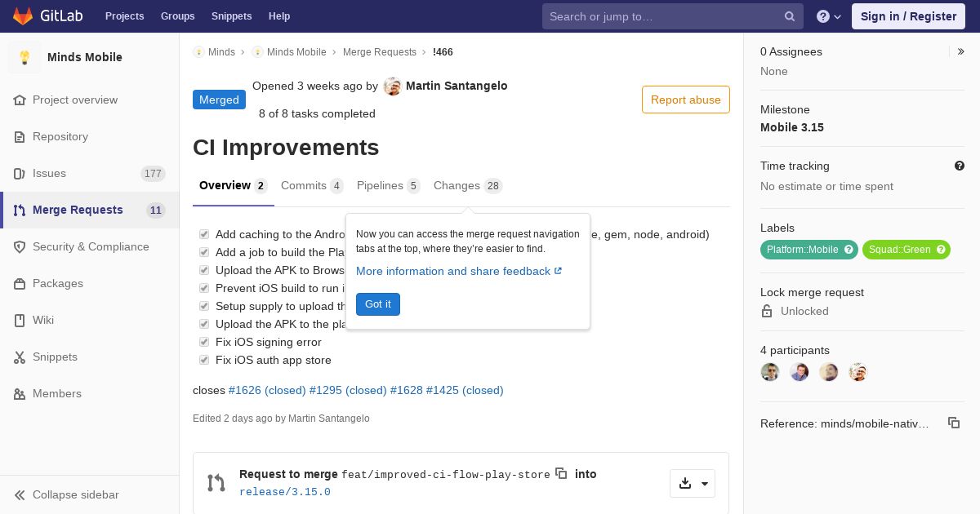Screen dimensions: 980x514
Task: Click the GitLab logo in the header
Action: click(47, 16)
